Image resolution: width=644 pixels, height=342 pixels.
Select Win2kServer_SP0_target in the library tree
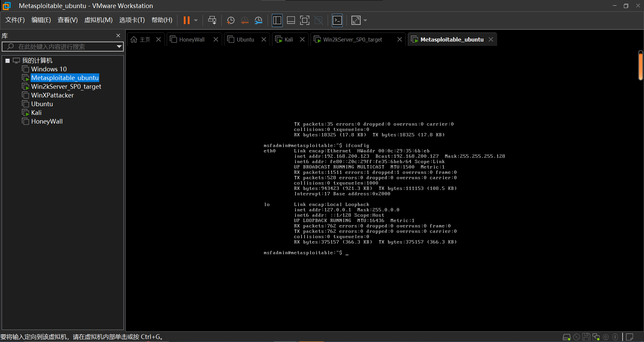click(66, 87)
